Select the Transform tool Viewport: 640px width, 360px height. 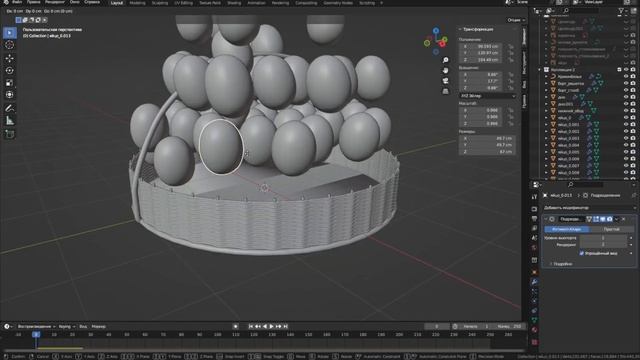(x=10, y=95)
